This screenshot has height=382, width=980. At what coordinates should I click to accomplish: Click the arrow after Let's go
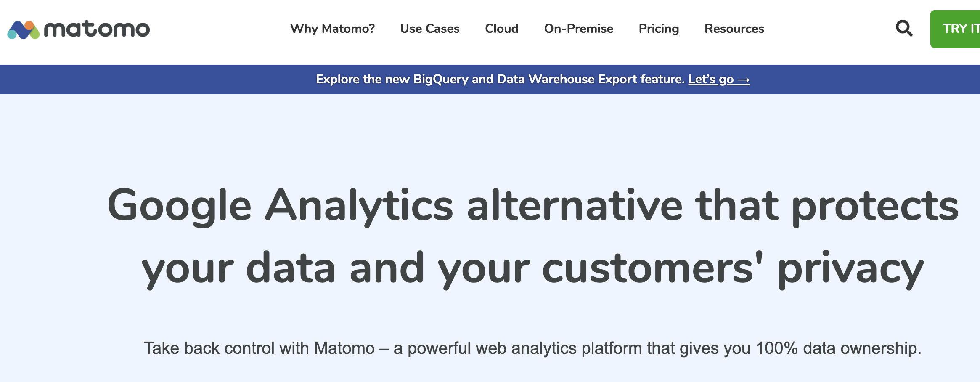click(744, 80)
